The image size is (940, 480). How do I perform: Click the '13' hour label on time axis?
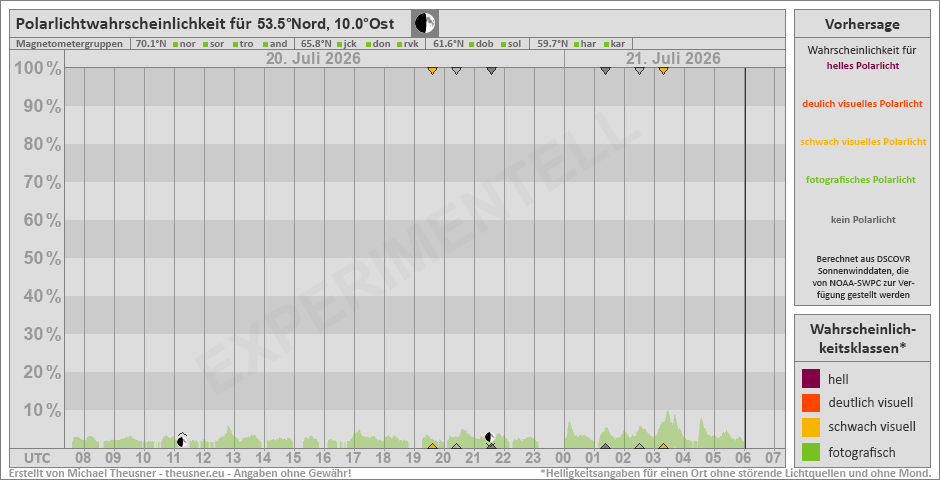click(233, 458)
